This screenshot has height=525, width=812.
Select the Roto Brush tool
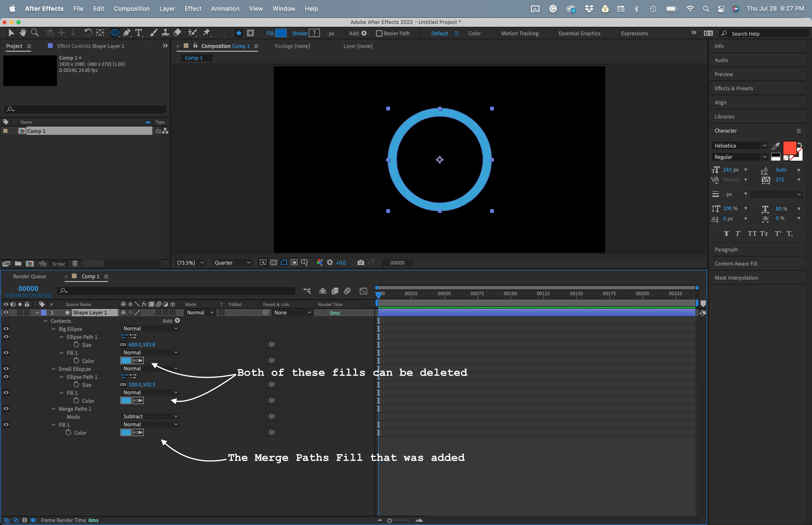coord(192,32)
